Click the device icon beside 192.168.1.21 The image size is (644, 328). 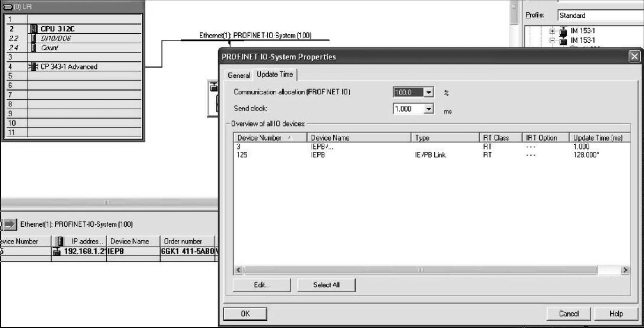(57, 251)
